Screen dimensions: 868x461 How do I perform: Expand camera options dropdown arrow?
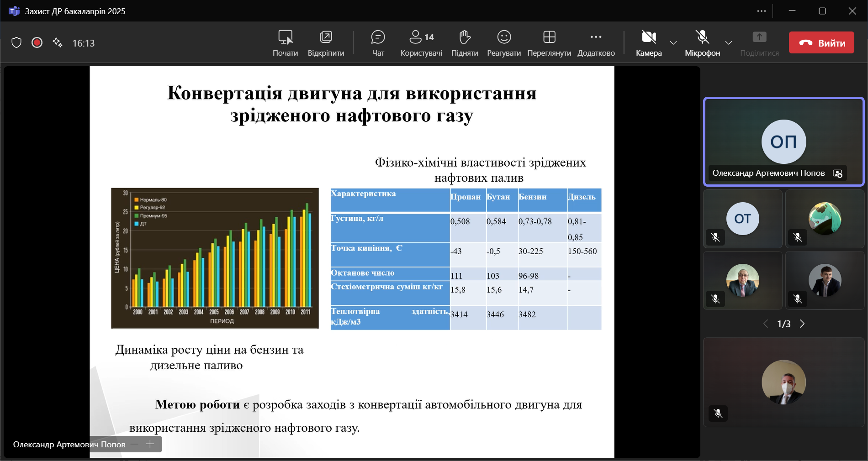[x=673, y=43]
